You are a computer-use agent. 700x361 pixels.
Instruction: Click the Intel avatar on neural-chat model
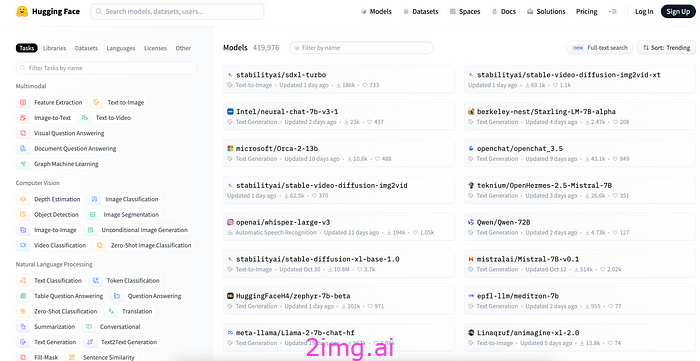230,112
